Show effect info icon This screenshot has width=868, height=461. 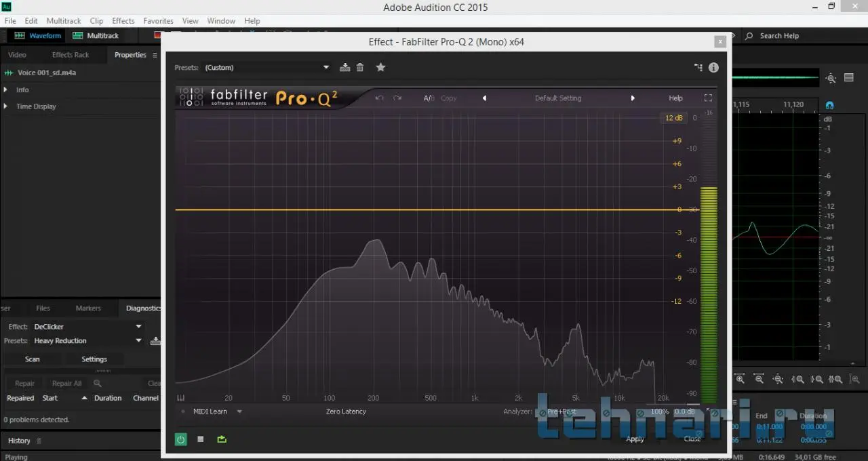coord(713,67)
